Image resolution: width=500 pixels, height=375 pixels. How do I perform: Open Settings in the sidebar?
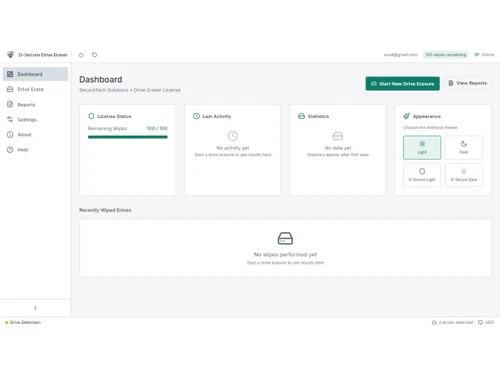35,120
